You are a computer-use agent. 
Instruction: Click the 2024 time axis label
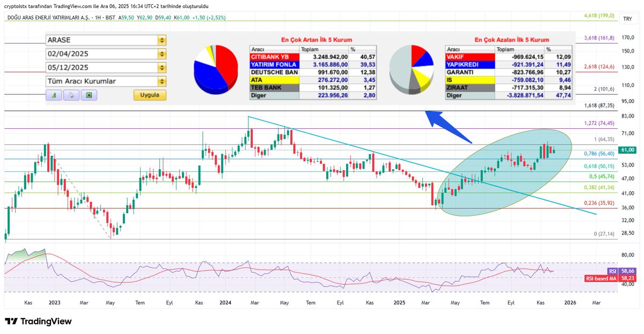225,303
